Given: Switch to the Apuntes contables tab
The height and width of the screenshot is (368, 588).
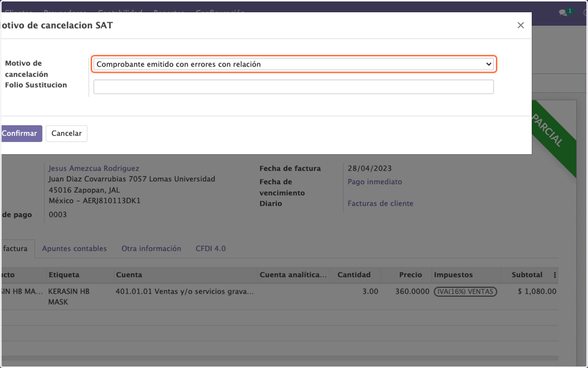Looking at the screenshot, I should coord(74,248).
